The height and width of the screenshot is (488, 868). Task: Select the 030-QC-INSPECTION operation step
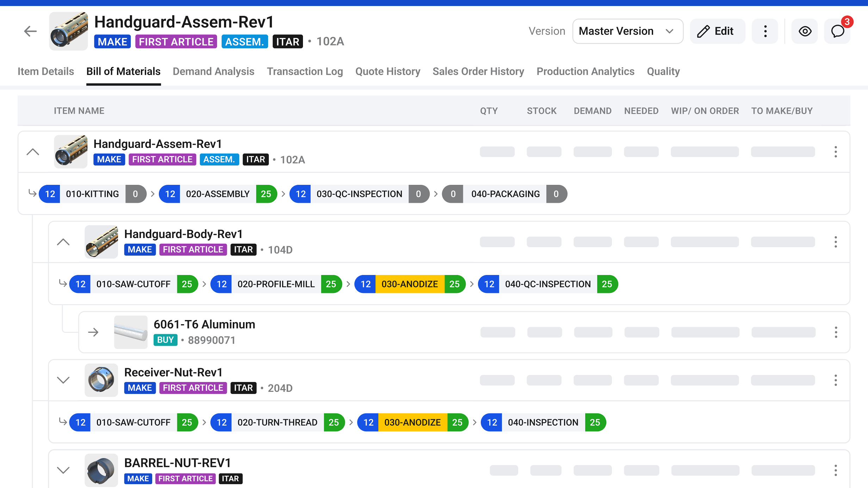(x=359, y=194)
